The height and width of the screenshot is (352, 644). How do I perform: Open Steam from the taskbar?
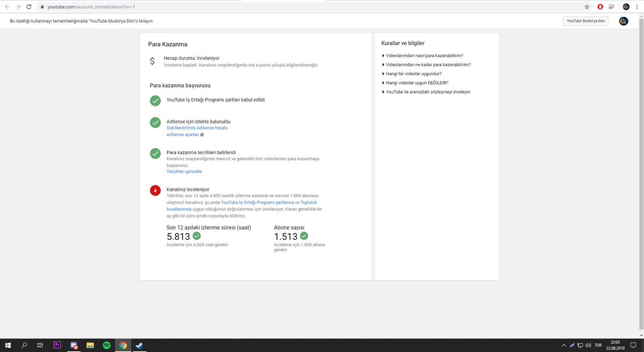(x=139, y=345)
